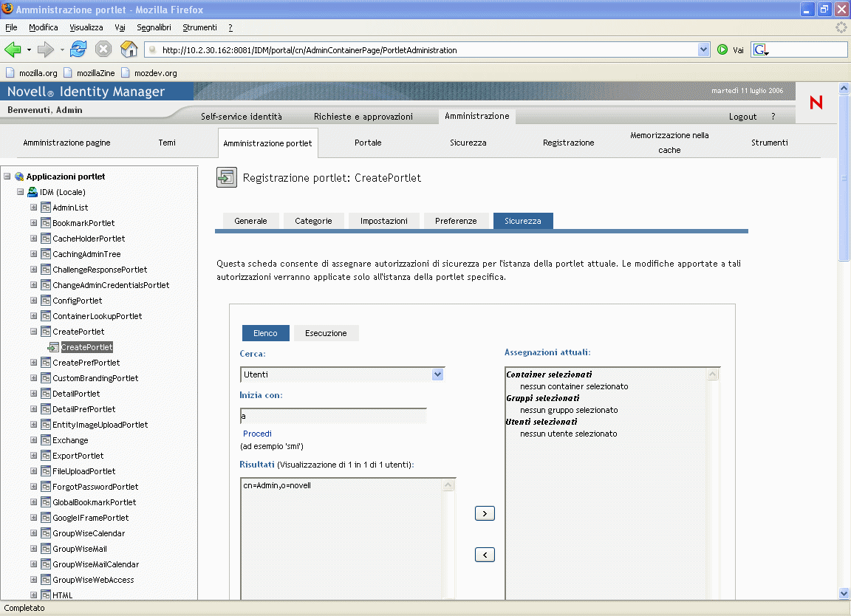The height and width of the screenshot is (616, 851).
Task: Collapse the CreatePortlet parent node
Action: point(34,332)
